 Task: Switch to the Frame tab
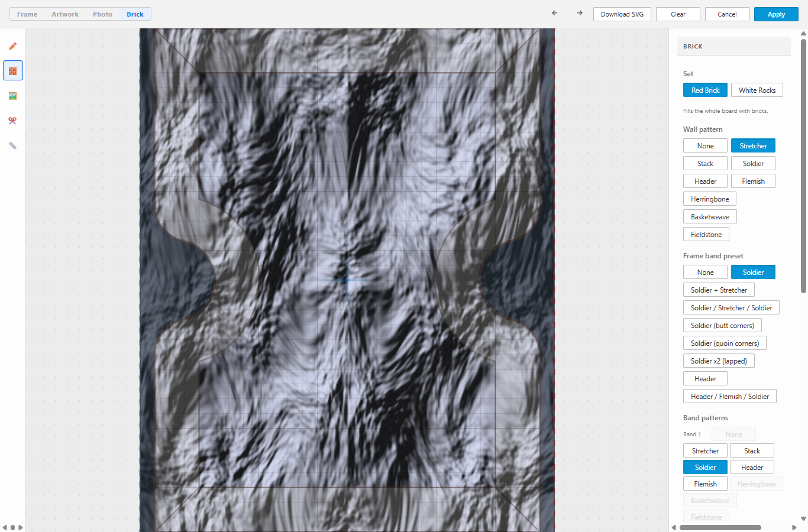click(27, 14)
